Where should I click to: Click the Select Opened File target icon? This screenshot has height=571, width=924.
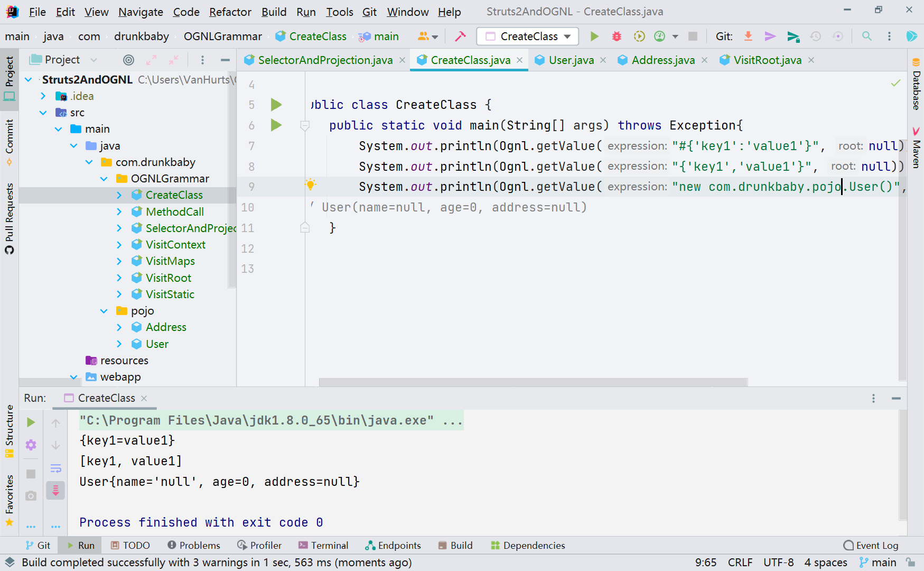pyautogui.click(x=128, y=60)
